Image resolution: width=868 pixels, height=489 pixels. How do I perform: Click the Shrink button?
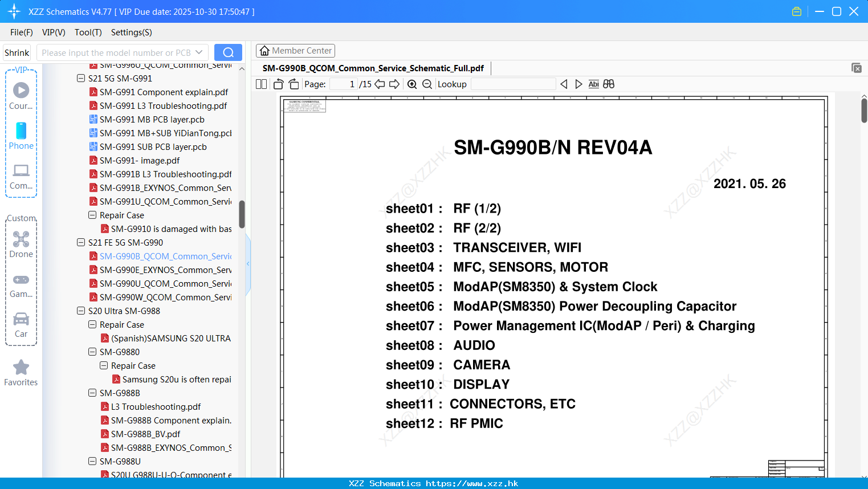[17, 52]
